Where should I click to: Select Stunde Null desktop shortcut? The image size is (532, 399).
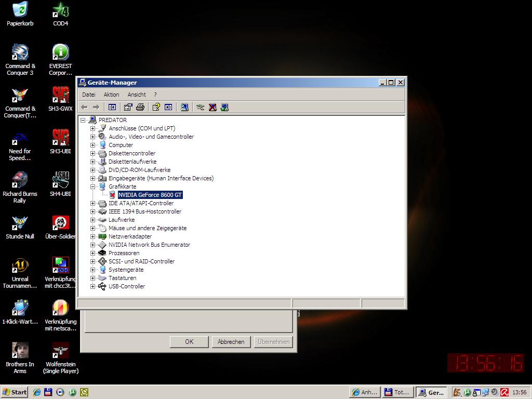click(x=20, y=228)
